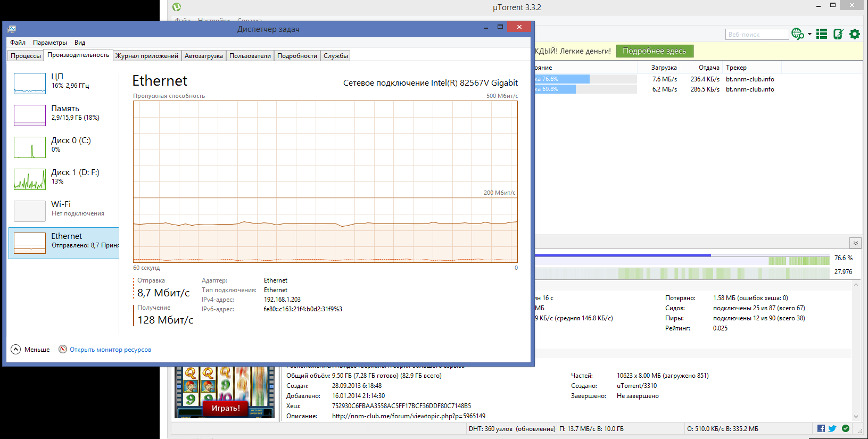The width and height of the screenshot is (868, 439).
Task: Open the Вид menu in Task Manager
Action: (x=80, y=43)
